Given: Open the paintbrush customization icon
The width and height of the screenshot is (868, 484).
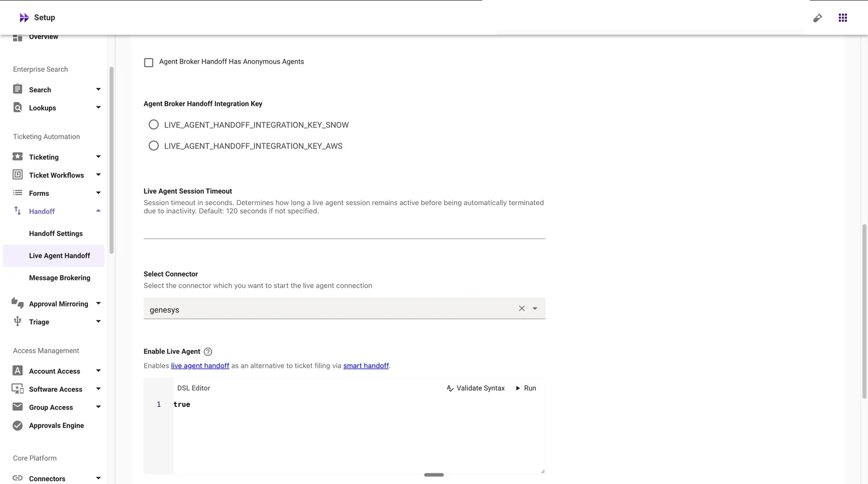Looking at the screenshot, I should point(818,18).
